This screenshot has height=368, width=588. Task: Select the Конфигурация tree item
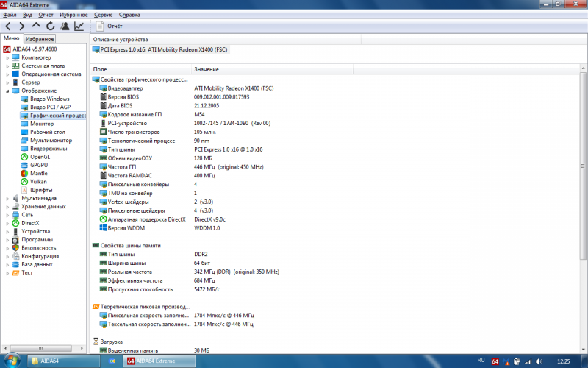(x=40, y=256)
